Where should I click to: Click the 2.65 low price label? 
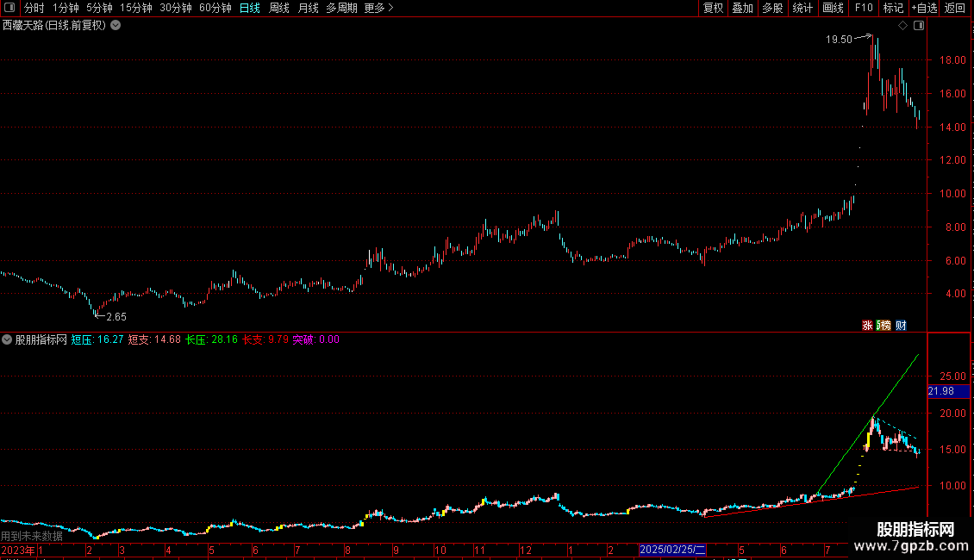click(x=116, y=317)
